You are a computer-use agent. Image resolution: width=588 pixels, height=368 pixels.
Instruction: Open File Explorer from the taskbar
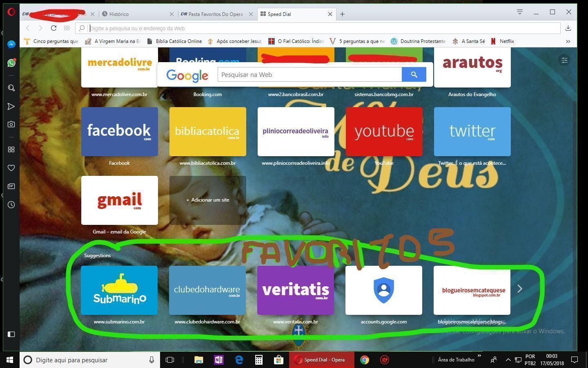(x=199, y=360)
